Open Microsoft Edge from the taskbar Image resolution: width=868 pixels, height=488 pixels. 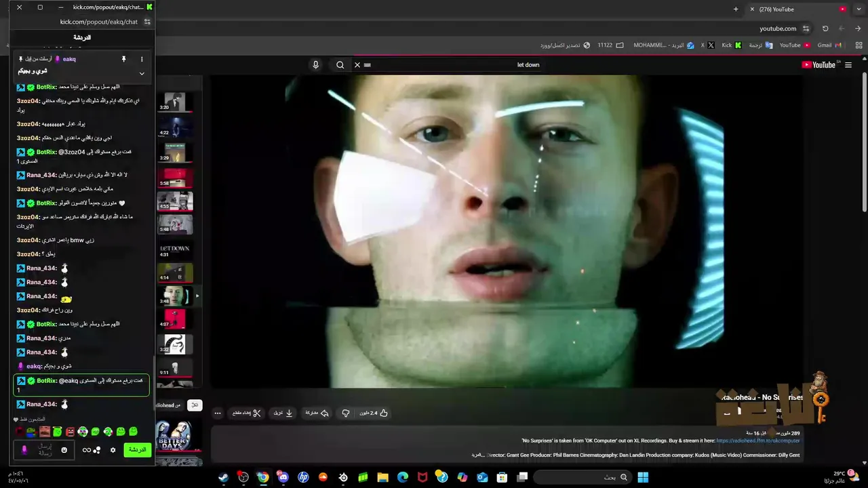click(x=403, y=477)
